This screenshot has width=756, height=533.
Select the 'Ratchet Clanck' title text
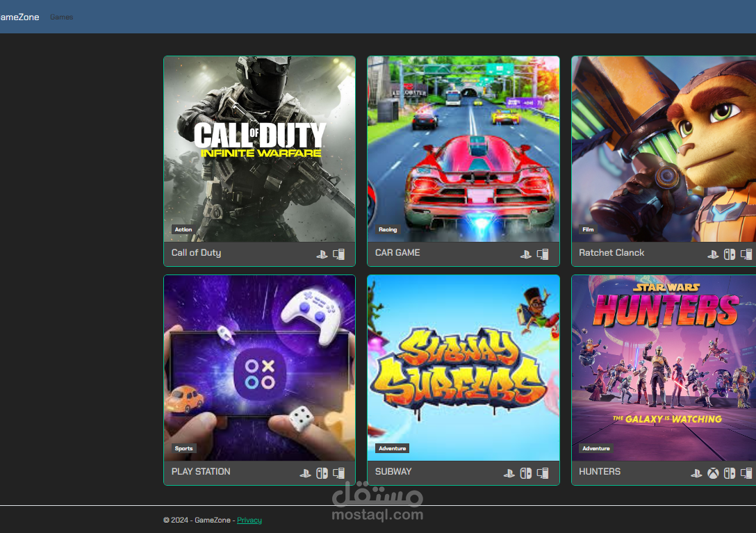(611, 253)
